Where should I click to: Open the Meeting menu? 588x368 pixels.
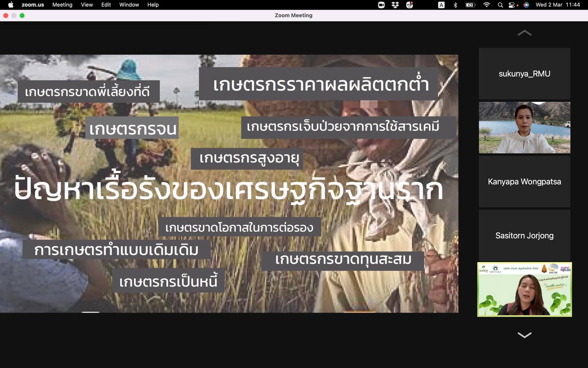pos(62,5)
